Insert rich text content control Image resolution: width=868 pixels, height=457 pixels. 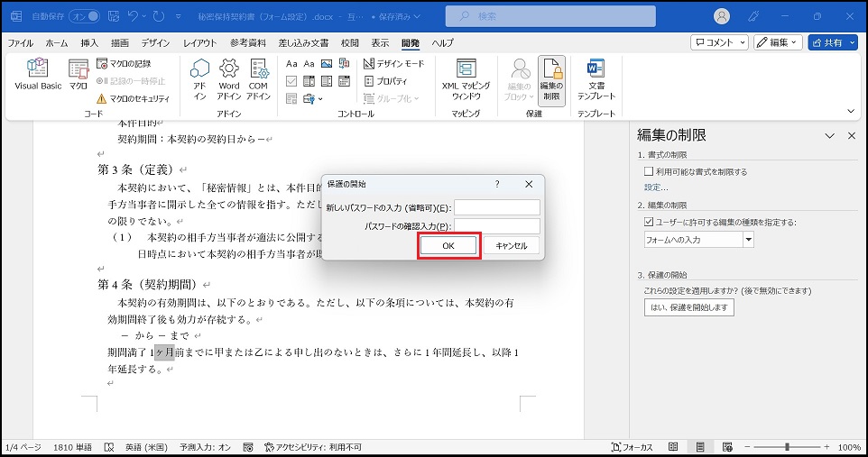(x=291, y=64)
